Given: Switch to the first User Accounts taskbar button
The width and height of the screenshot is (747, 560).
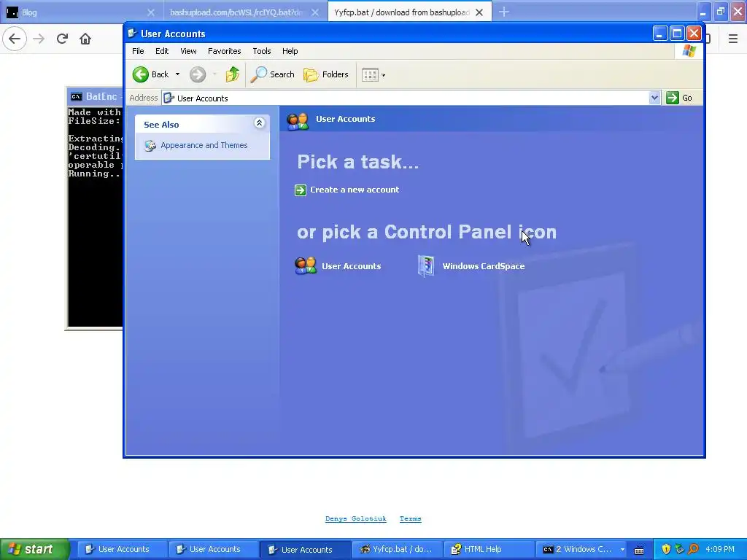Looking at the screenshot, I should click(x=122, y=549).
